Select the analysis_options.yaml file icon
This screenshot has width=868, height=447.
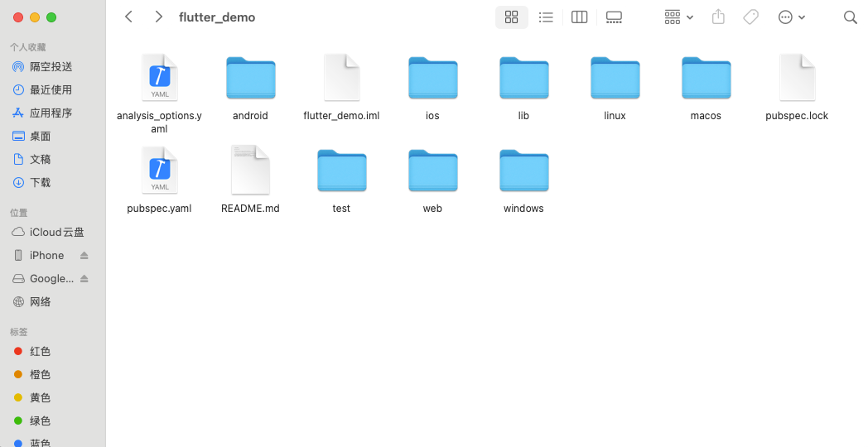point(159,78)
